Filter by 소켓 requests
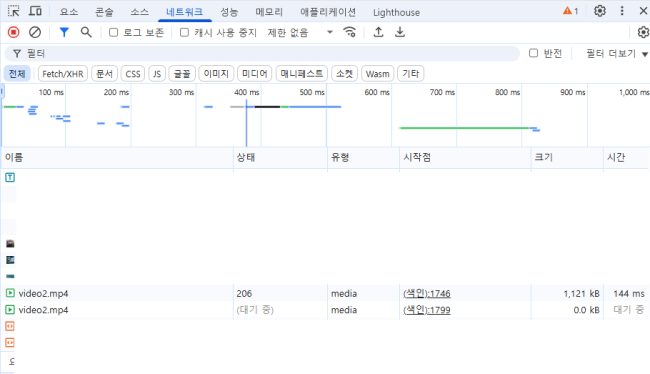The width and height of the screenshot is (650, 374). (344, 74)
